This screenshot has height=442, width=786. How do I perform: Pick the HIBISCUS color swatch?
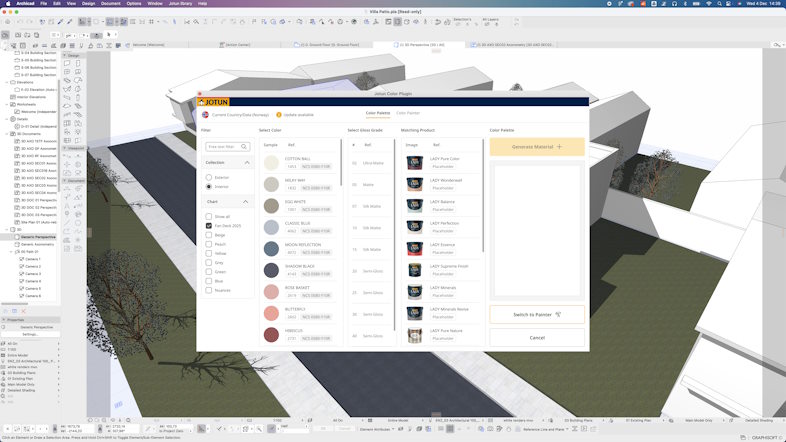pyautogui.click(x=271, y=335)
